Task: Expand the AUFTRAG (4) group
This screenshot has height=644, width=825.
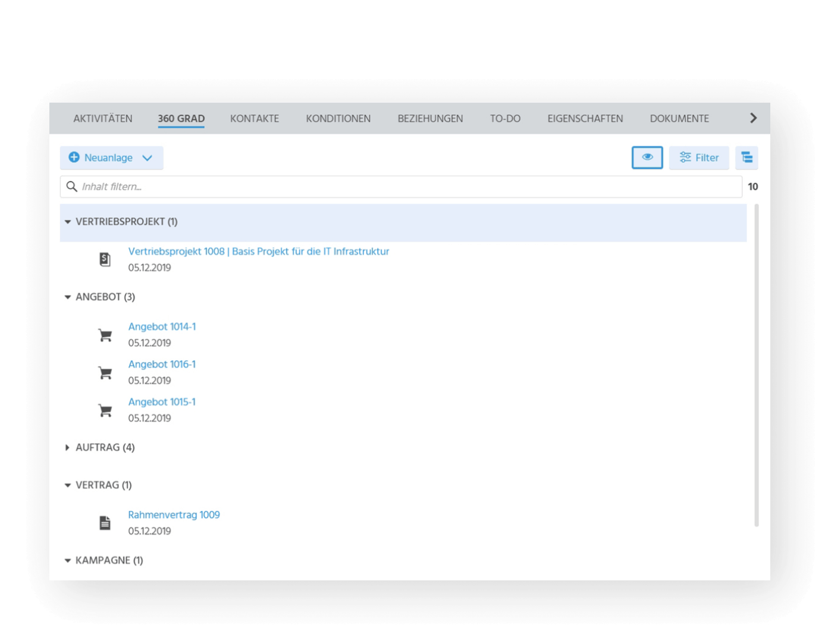Action: 67,448
